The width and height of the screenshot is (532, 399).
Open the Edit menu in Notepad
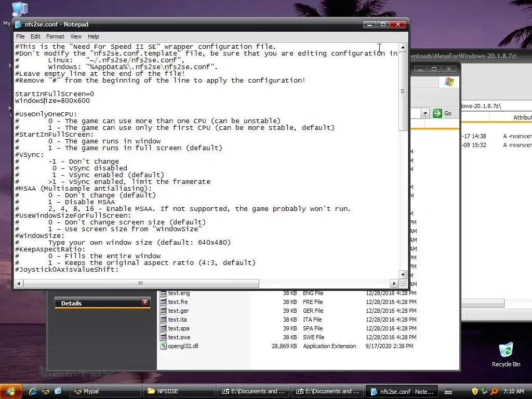tap(35, 36)
